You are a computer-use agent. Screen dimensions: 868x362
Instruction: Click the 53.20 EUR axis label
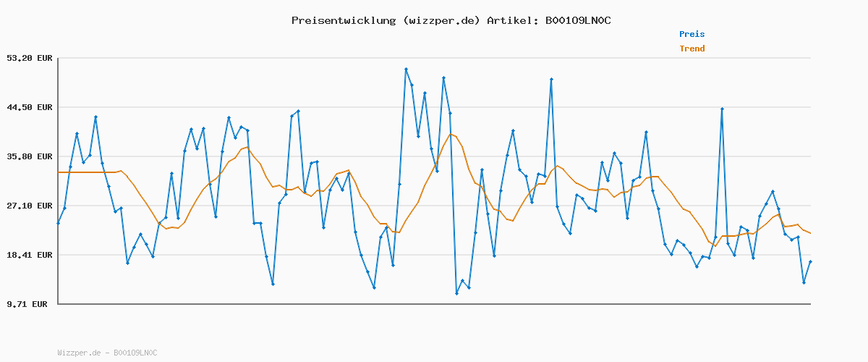click(29, 58)
